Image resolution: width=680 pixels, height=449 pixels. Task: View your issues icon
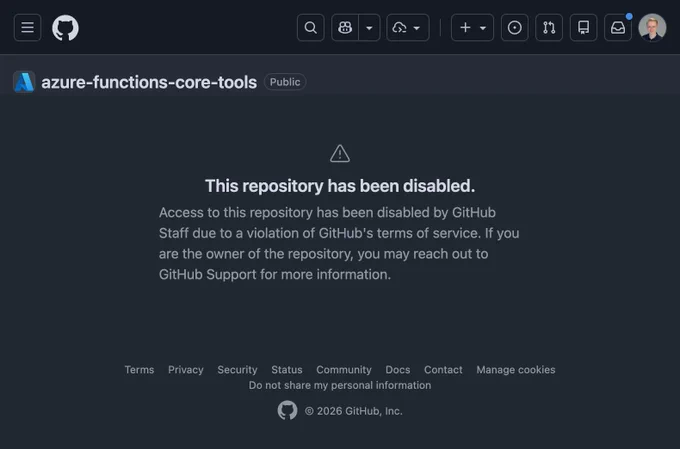click(x=515, y=28)
